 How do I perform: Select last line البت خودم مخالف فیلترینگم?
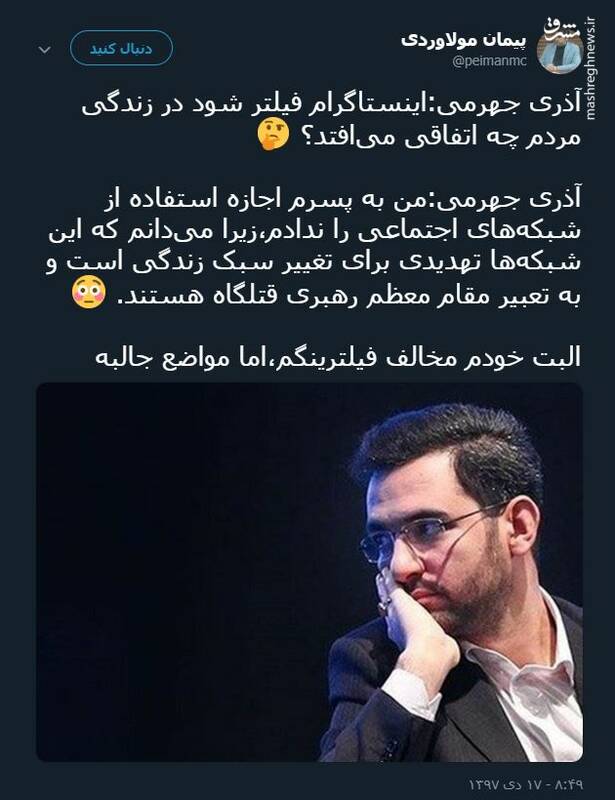pyautogui.click(x=338, y=357)
